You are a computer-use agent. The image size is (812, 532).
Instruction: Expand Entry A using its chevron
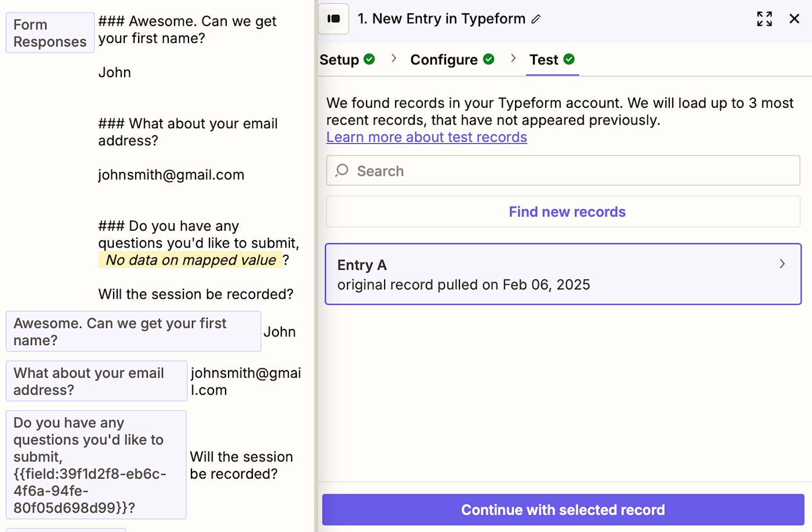pos(782,264)
